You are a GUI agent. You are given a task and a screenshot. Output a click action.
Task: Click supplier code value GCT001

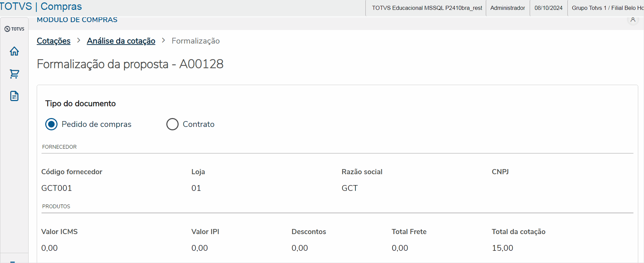(x=56, y=188)
